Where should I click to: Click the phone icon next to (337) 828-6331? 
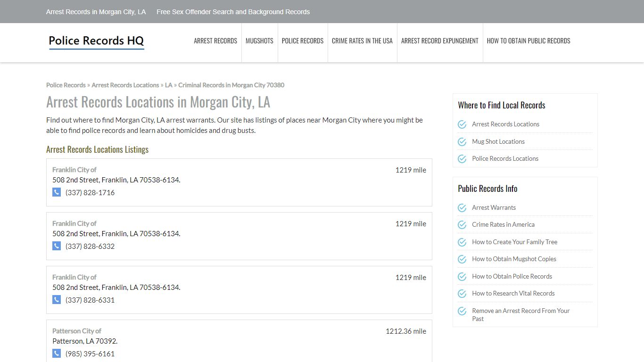[57, 300]
